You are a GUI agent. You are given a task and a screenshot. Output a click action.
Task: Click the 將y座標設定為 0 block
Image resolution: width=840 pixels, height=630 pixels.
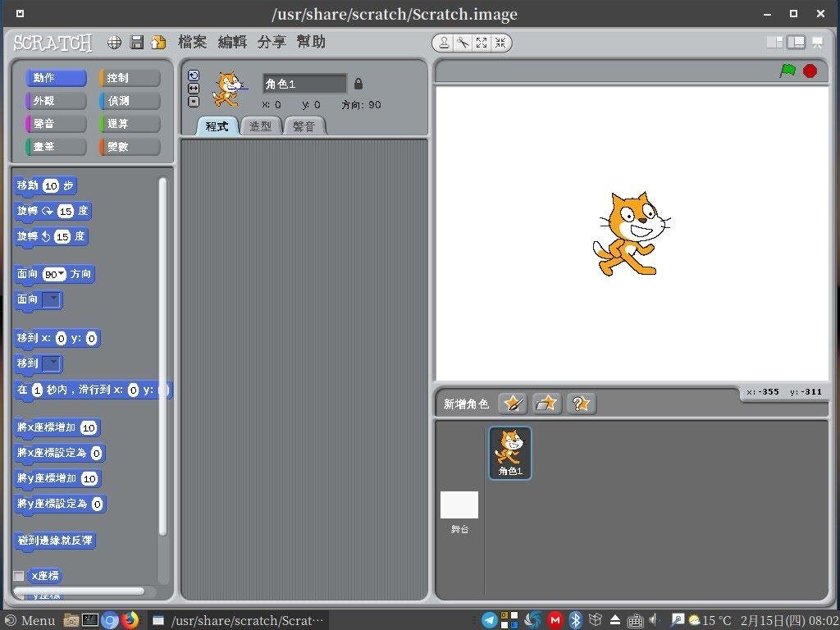tap(59, 504)
